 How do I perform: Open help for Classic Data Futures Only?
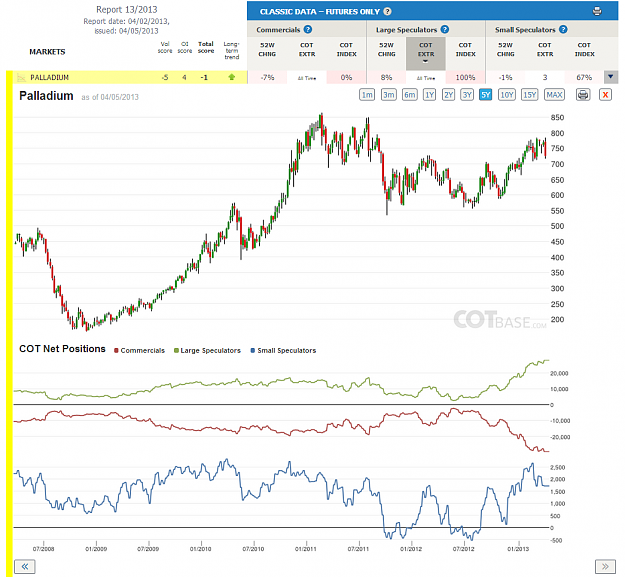tap(387, 12)
